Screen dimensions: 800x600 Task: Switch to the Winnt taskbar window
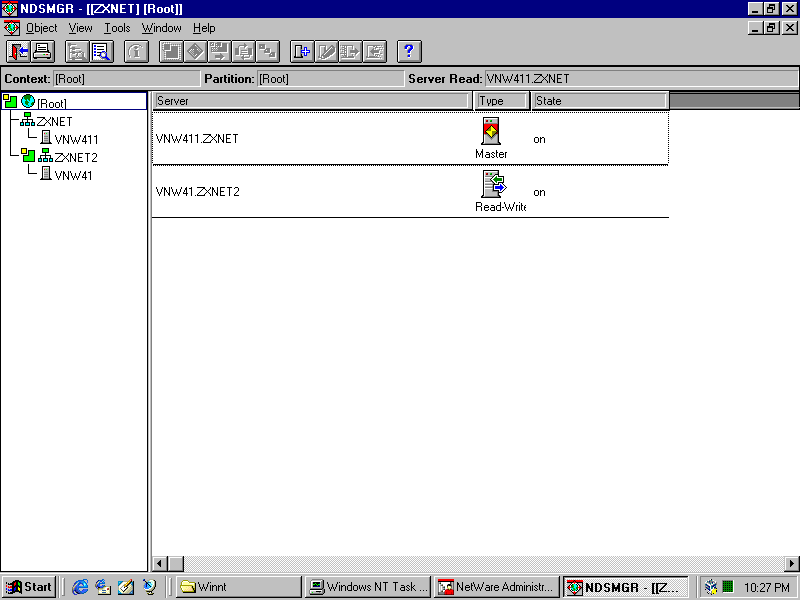(x=239, y=587)
